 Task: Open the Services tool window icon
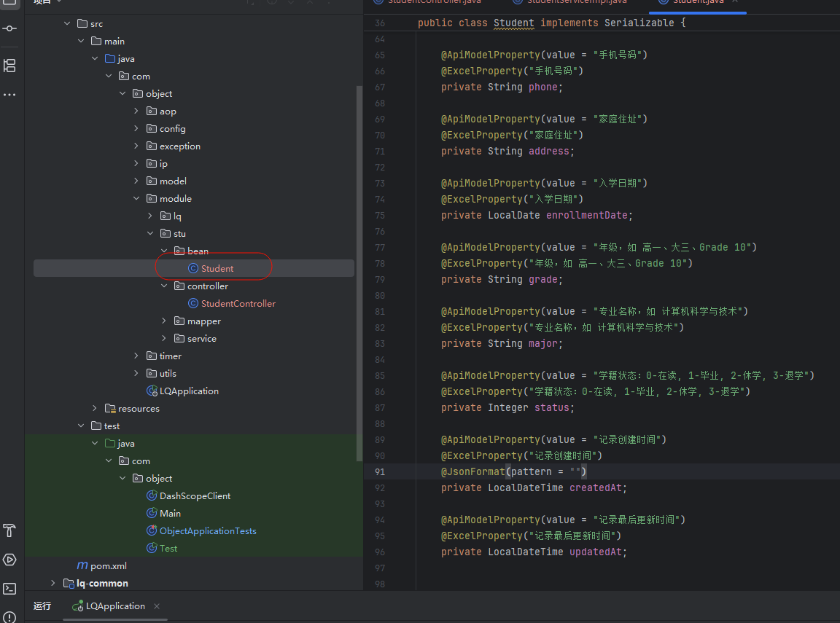tap(9, 560)
